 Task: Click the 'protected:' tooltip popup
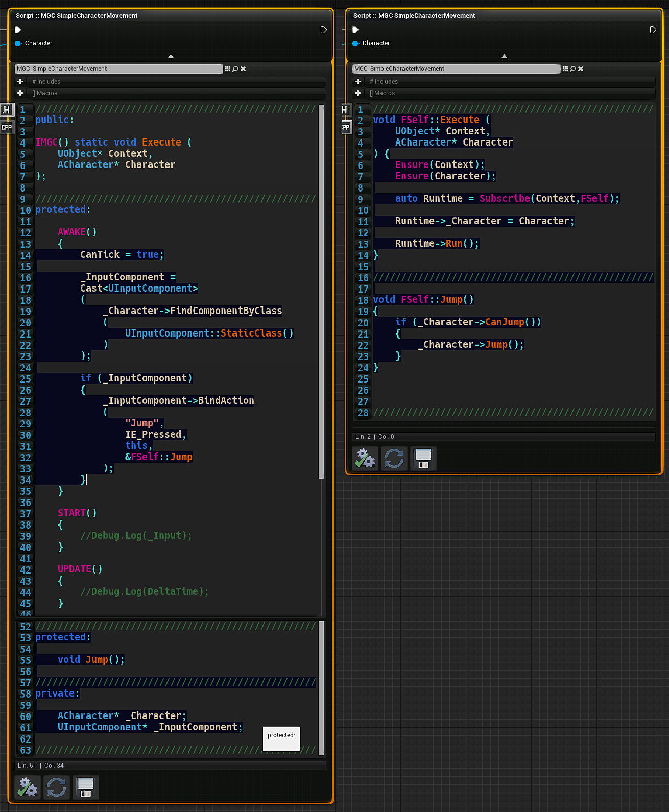[x=281, y=738]
